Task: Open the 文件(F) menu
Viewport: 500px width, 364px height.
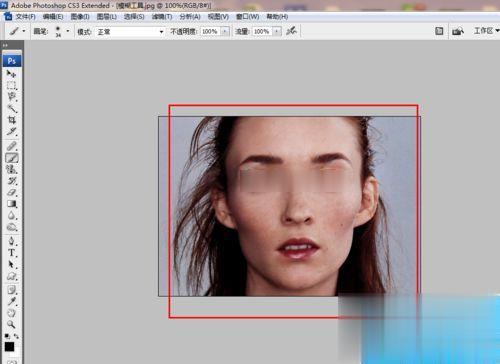Action: 26,16
